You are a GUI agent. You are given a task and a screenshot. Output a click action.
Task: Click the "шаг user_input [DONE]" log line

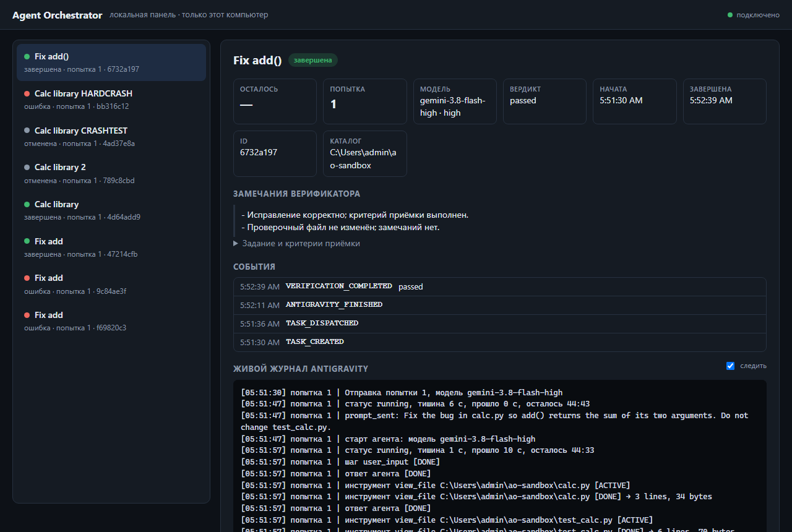pos(340,461)
